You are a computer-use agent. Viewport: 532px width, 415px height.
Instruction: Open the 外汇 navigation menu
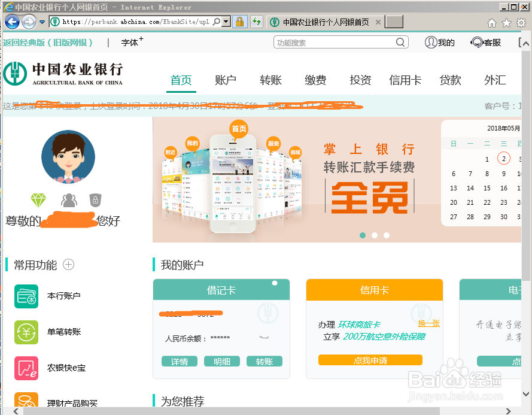pyautogui.click(x=495, y=80)
